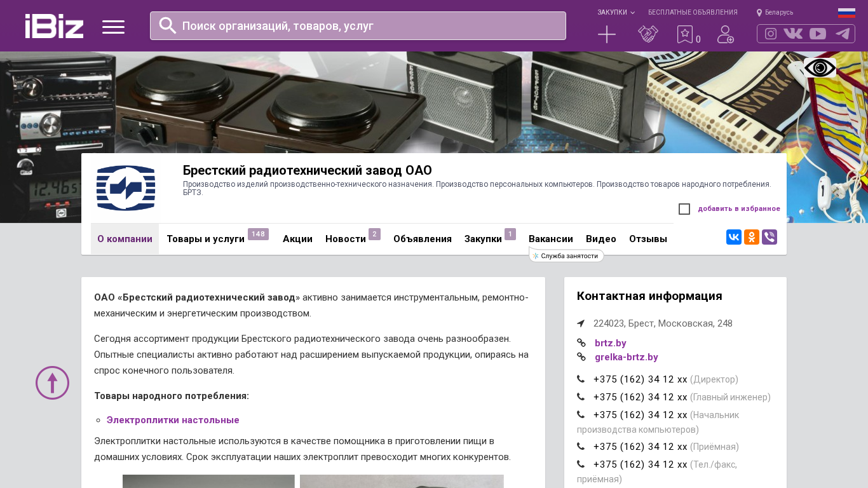Screen dimensions: 868x488
Task: Click the search input field
Action: click(x=358, y=25)
